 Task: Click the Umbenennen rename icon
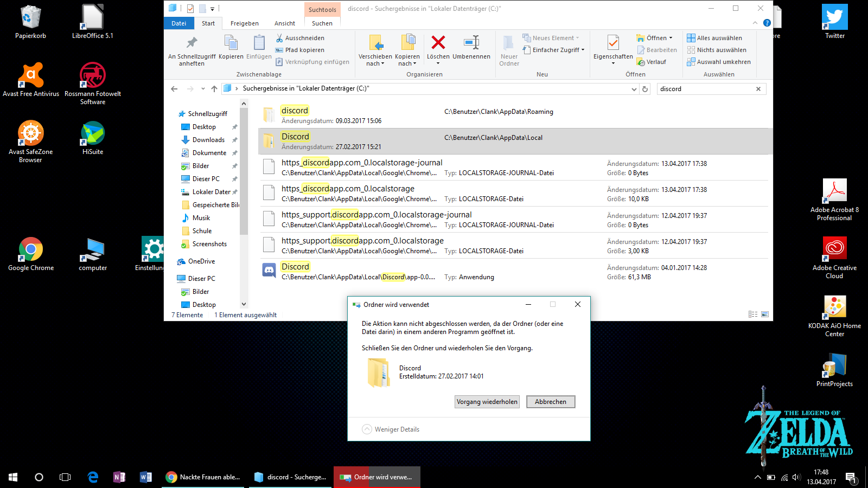(471, 43)
